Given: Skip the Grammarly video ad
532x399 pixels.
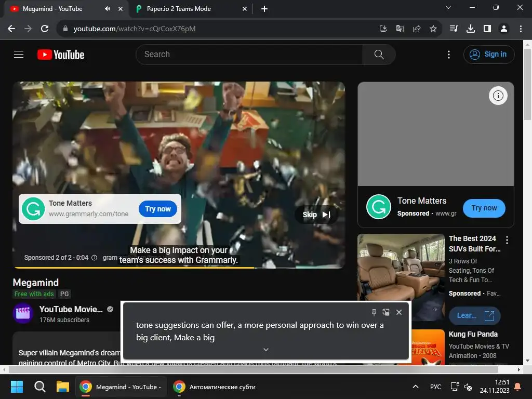Looking at the screenshot, I should click(316, 215).
